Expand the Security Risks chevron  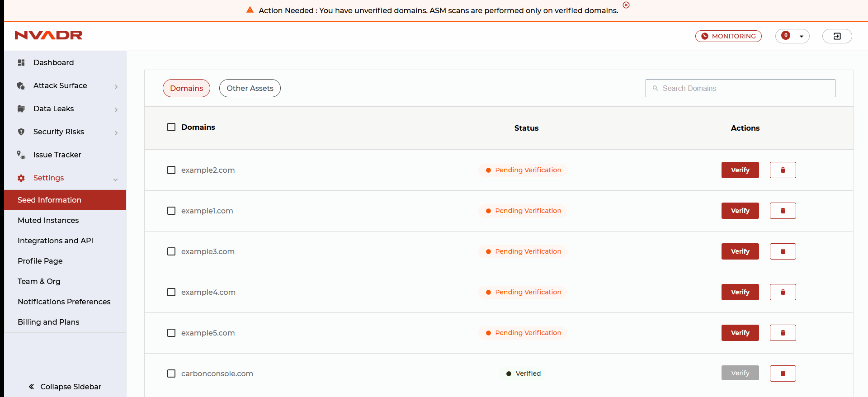click(x=116, y=132)
